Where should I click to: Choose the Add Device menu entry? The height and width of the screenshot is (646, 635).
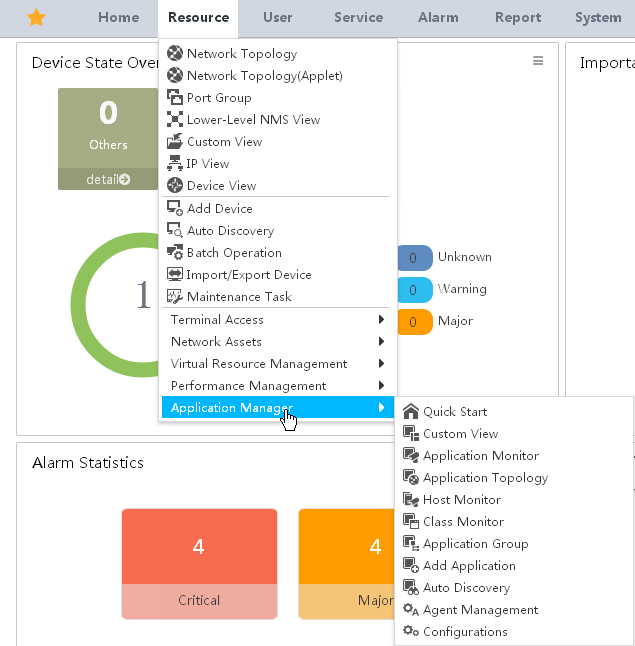(x=220, y=209)
